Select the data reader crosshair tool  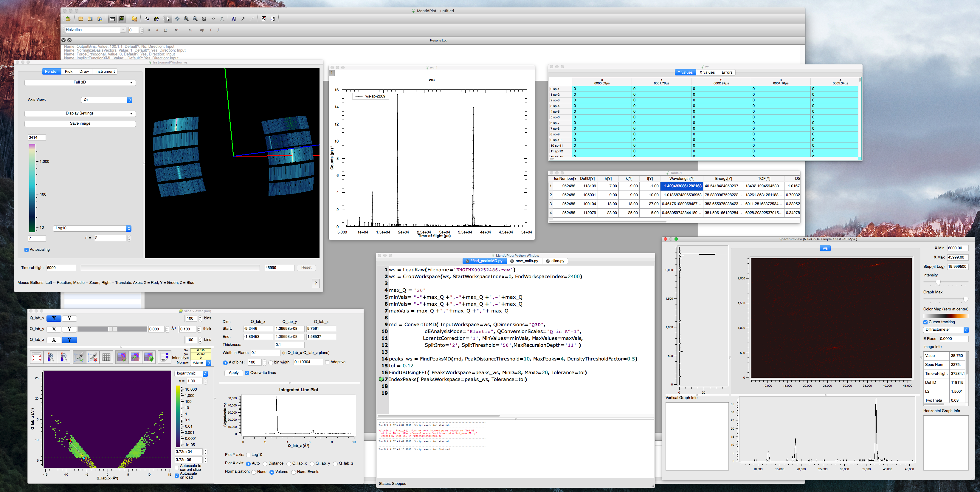pos(213,19)
